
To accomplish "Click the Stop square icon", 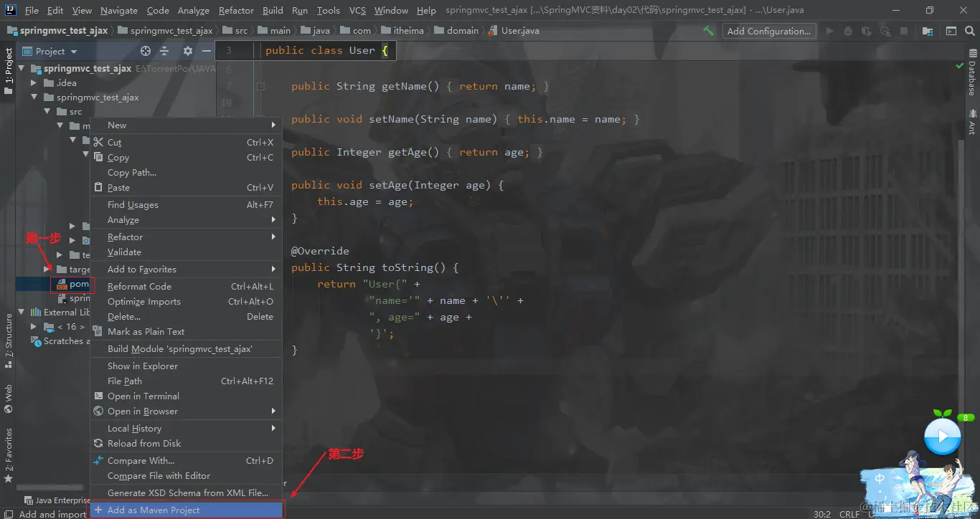I will click(904, 31).
